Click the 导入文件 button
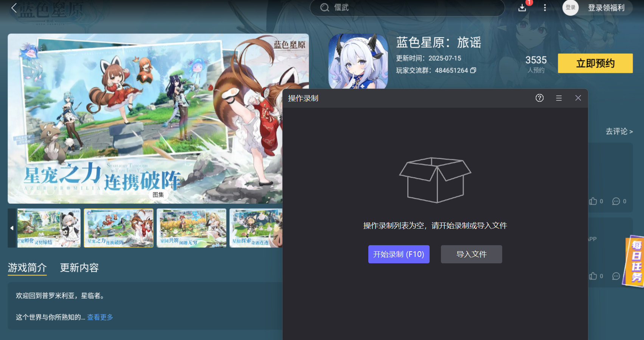 click(x=472, y=254)
